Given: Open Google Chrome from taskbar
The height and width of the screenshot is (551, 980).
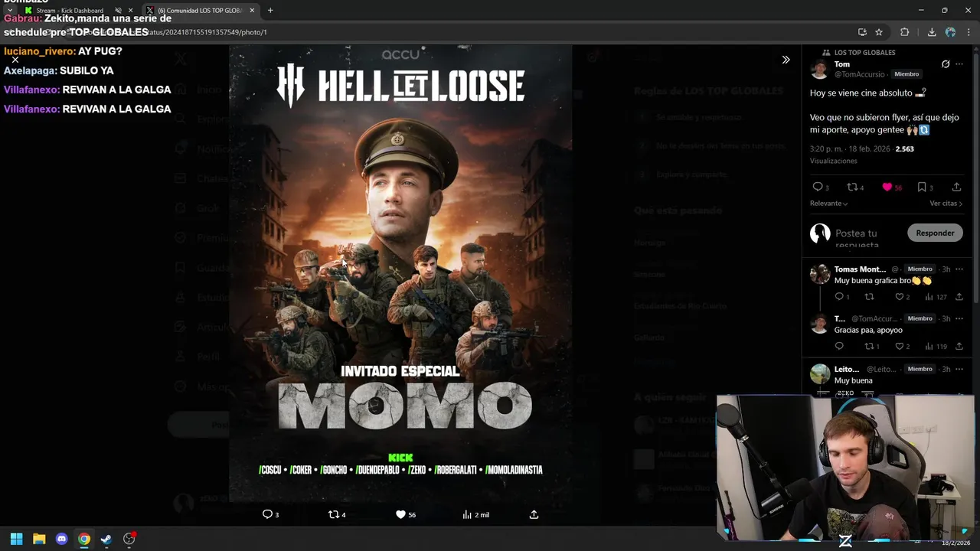Looking at the screenshot, I should tap(84, 539).
